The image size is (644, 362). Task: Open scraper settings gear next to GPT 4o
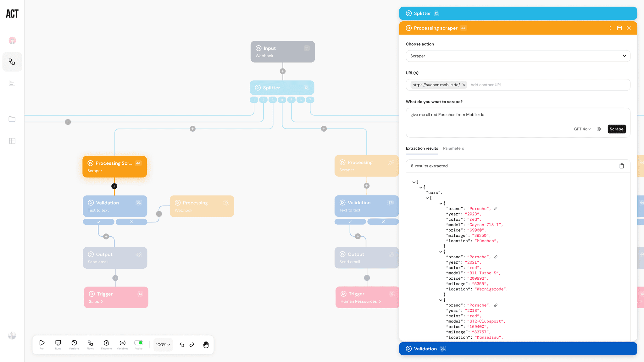[x=599, y=129]
